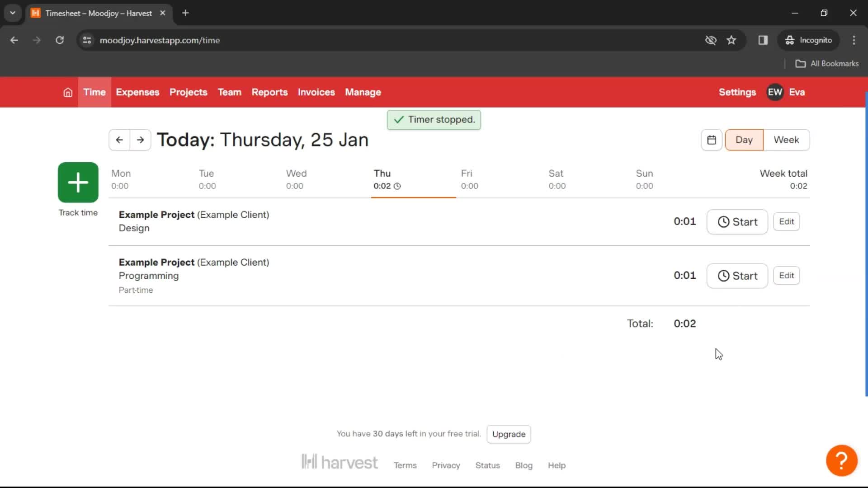Image resolution: width=868 pixels, height=488 pixels.
Task: Open the Reports section
Action: tap(269, 92)
